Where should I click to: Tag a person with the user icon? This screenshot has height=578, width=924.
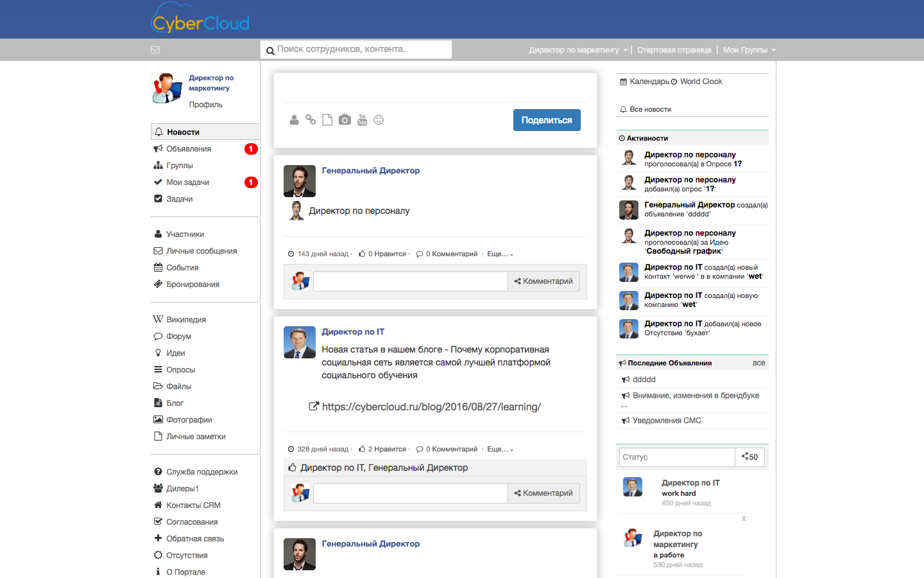click(x=294, y=119)
